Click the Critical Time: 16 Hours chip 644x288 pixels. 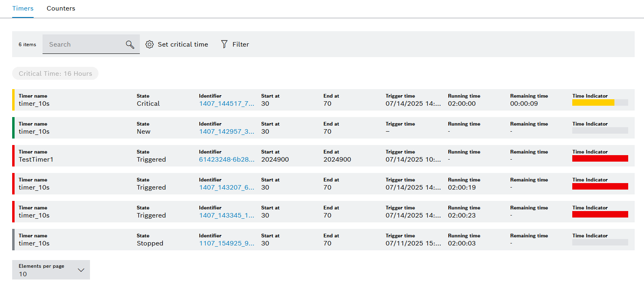[x=55, y=74]
